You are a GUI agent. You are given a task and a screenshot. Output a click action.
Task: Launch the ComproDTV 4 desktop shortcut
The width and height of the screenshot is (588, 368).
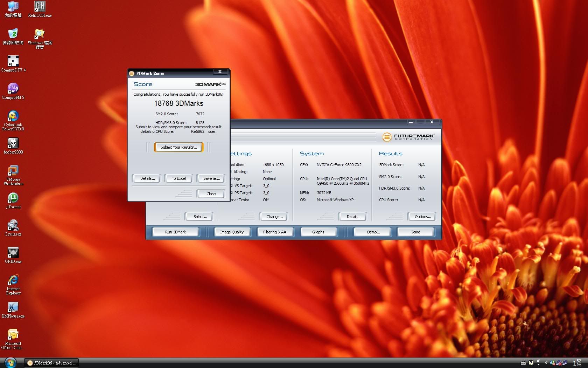[x=13, y=64]
